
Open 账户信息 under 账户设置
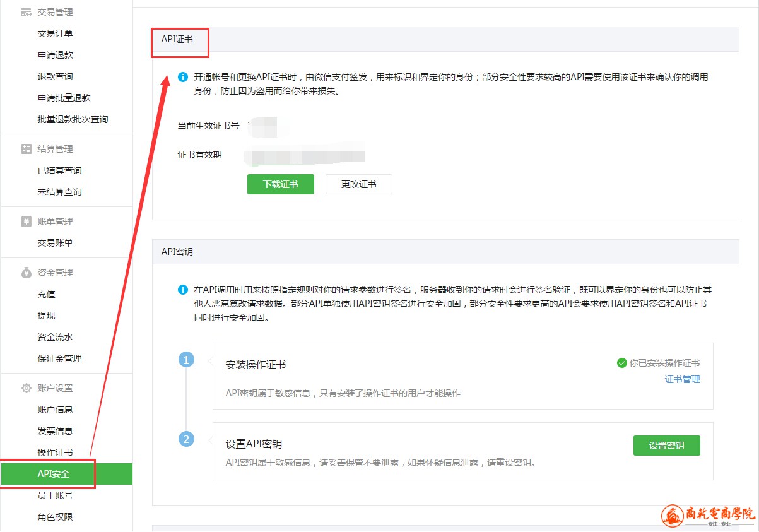pyautogui.click(x=55, y=410)
